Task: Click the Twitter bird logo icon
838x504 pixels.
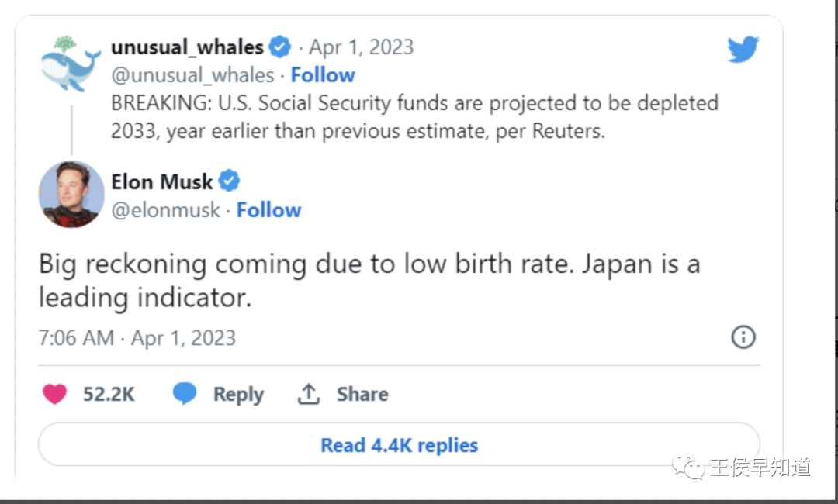Action: (x=743, y=50)
